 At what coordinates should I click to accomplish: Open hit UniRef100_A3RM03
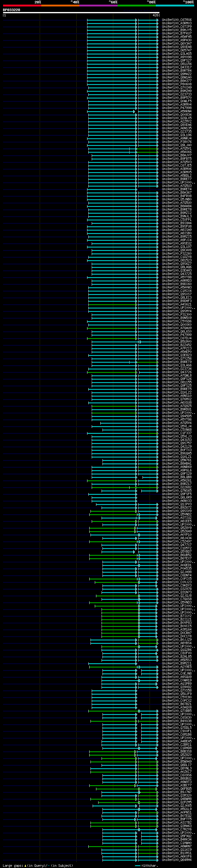(176, 23)
